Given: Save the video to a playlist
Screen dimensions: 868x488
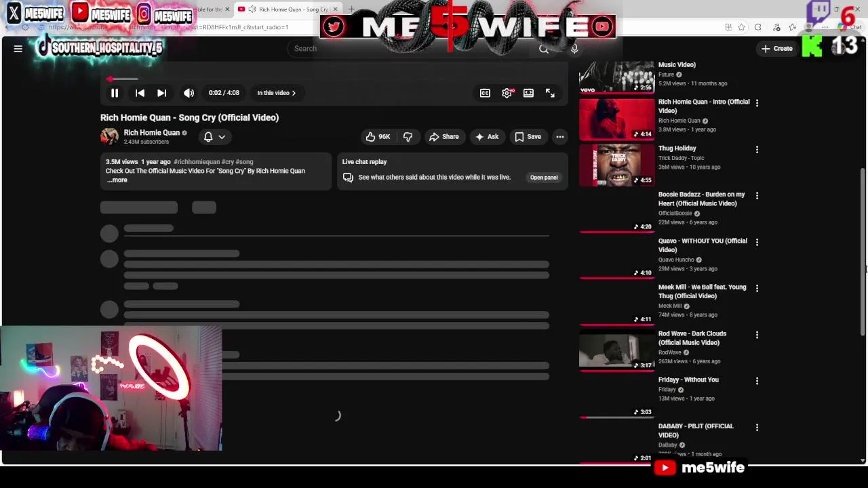Looking at the screenshot, I should coord(528,137).
